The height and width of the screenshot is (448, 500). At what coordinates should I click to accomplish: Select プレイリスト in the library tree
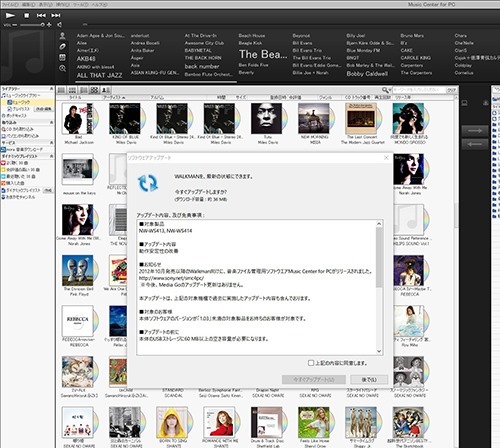point(19,109)
